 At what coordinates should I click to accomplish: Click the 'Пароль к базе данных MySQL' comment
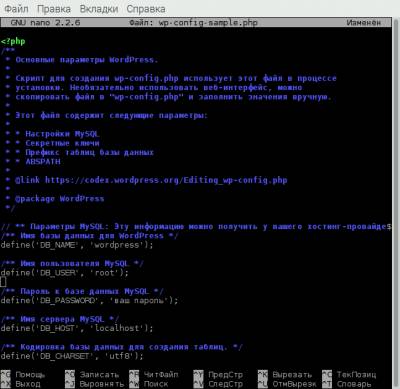tap(82, 292)
